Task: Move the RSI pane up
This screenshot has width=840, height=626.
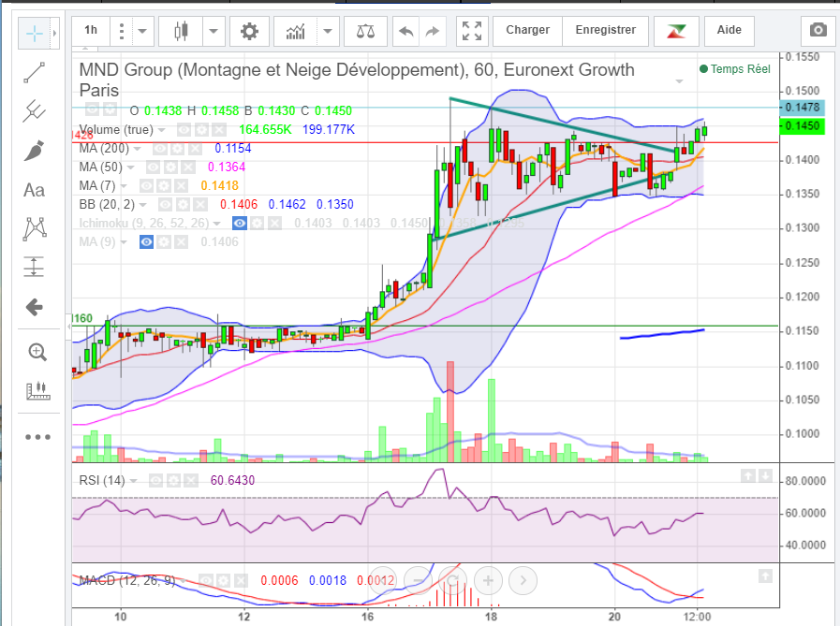Action: point(748,475)
